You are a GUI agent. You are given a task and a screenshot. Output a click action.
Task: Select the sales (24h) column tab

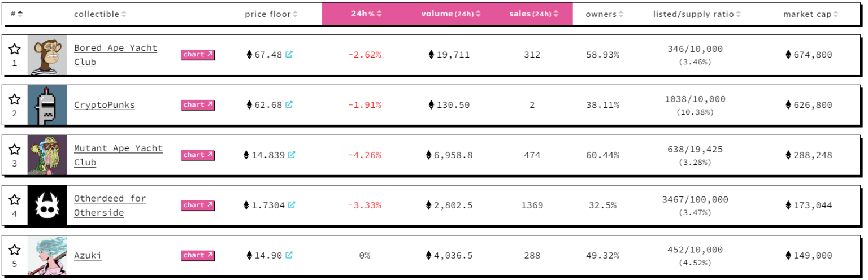coord(533,14)
